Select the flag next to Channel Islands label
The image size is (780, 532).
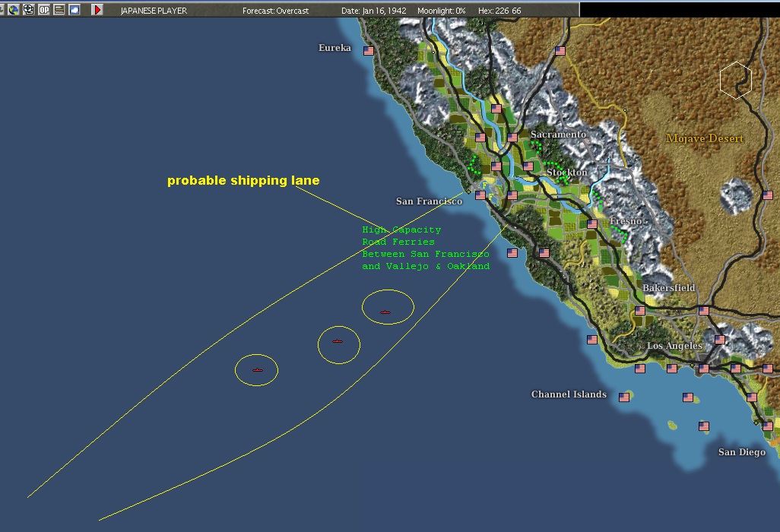pos(624,397)
